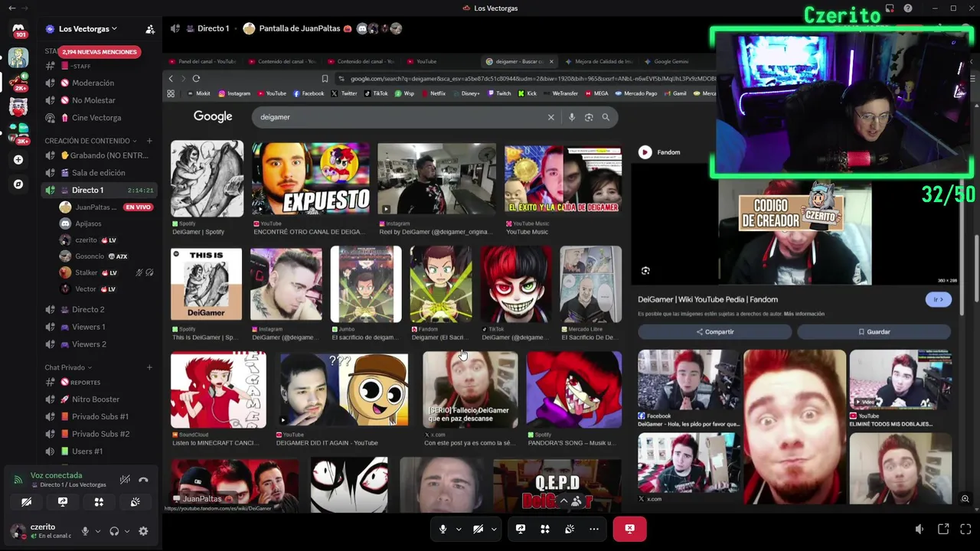Open activities icon in stream control bar
980x551 pixels.
click(545, 529)
